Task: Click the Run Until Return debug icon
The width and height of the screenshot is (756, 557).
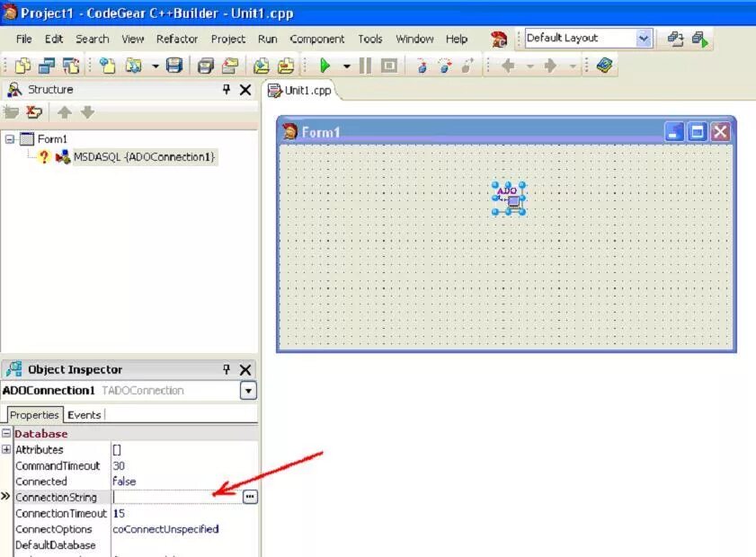Action: point(467,65)
